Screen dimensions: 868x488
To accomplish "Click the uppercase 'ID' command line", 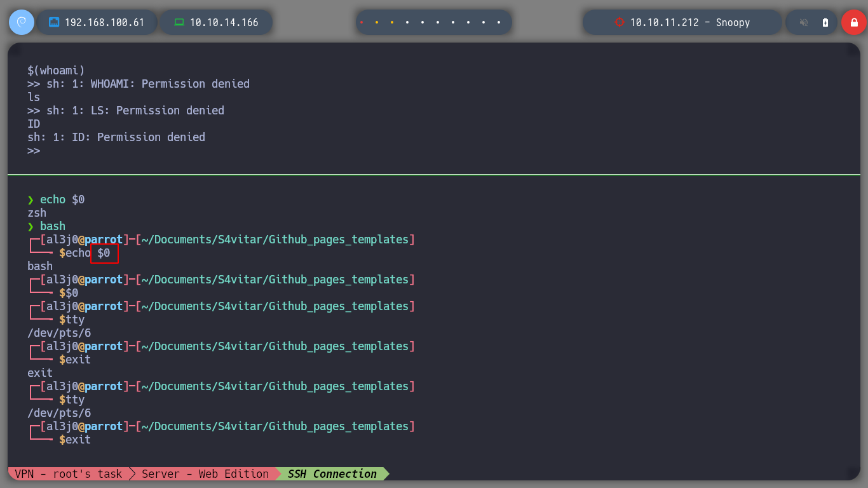I will pos(34,123).
